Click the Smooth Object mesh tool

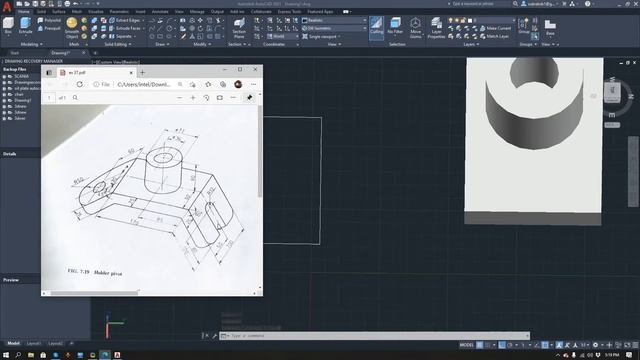71,28
